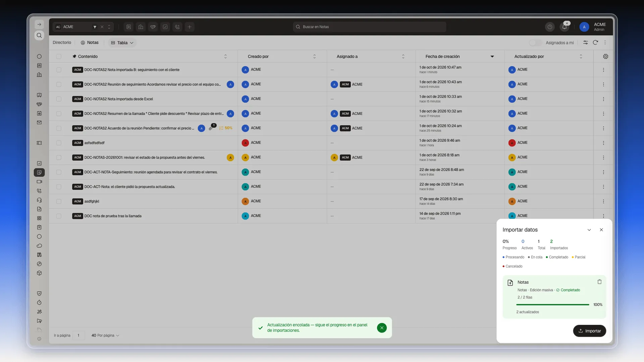The width and height of the screenshot is (644, 362).
Task: Open the mail icon in sidebar
Action: click(x=39, y=123)
